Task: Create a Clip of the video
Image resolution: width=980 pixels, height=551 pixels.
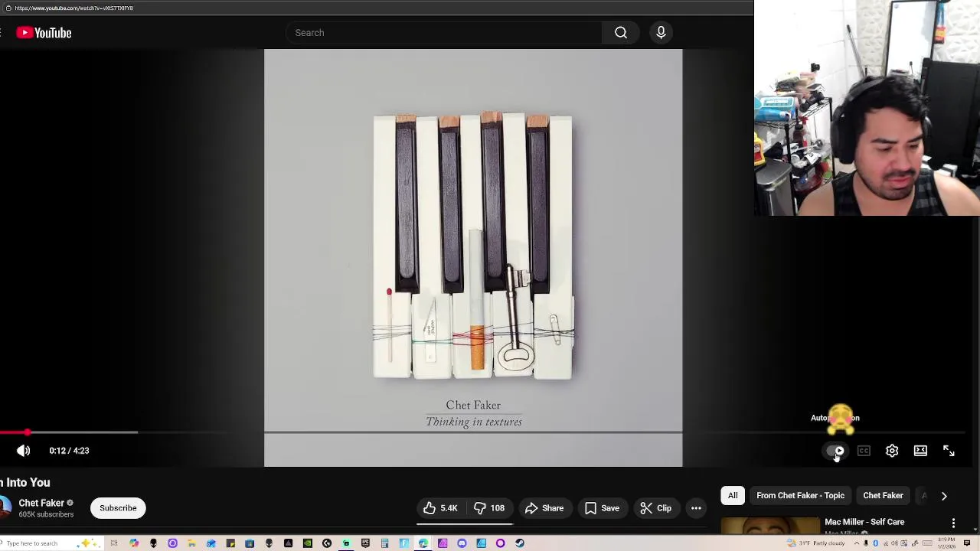Action: point(656,508)
